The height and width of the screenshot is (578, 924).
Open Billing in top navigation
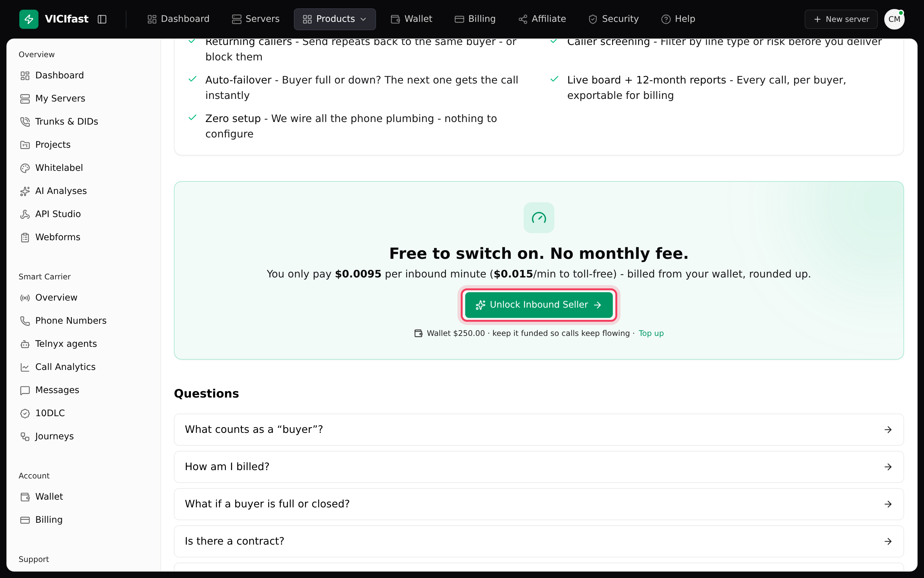pyautogui.click(x=475, y=19)
